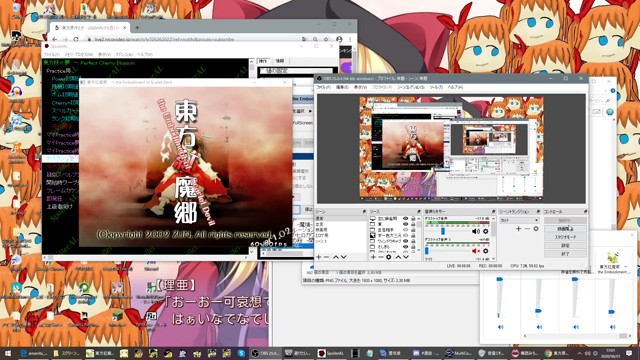Open gear settings for first desktop audio

tap(486, 231)
